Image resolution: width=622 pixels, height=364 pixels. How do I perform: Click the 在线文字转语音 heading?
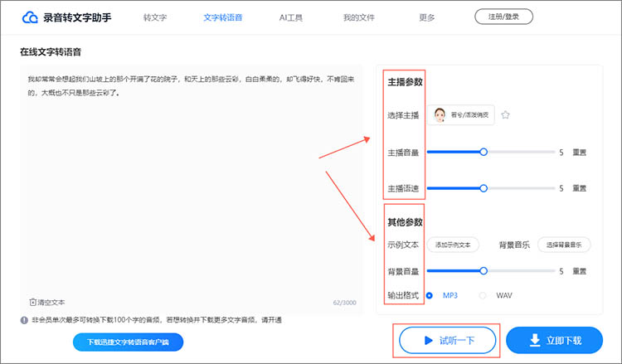(51, 52)
